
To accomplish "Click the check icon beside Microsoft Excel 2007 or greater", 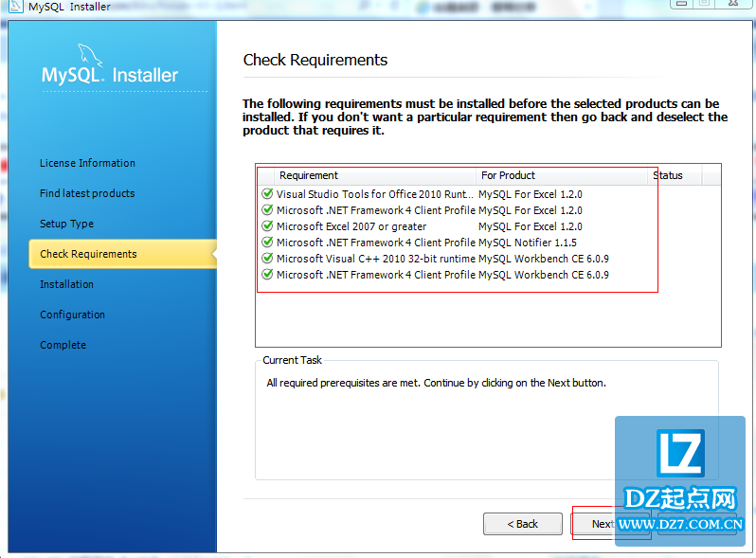I will tap(267, 226).
